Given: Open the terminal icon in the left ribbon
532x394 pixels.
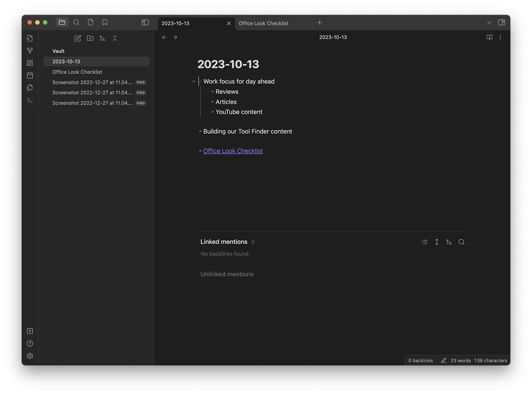Looking at the screenshot, I should click(30, 100).
